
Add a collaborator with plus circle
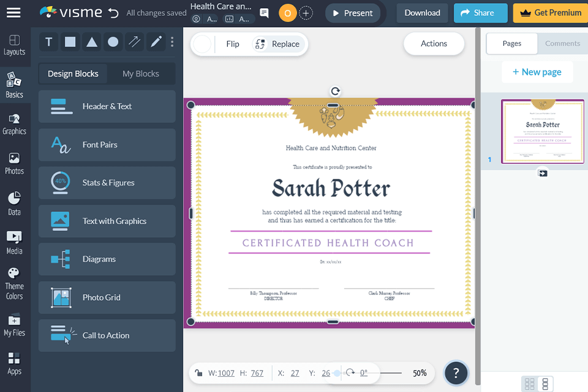pos(306,13)
